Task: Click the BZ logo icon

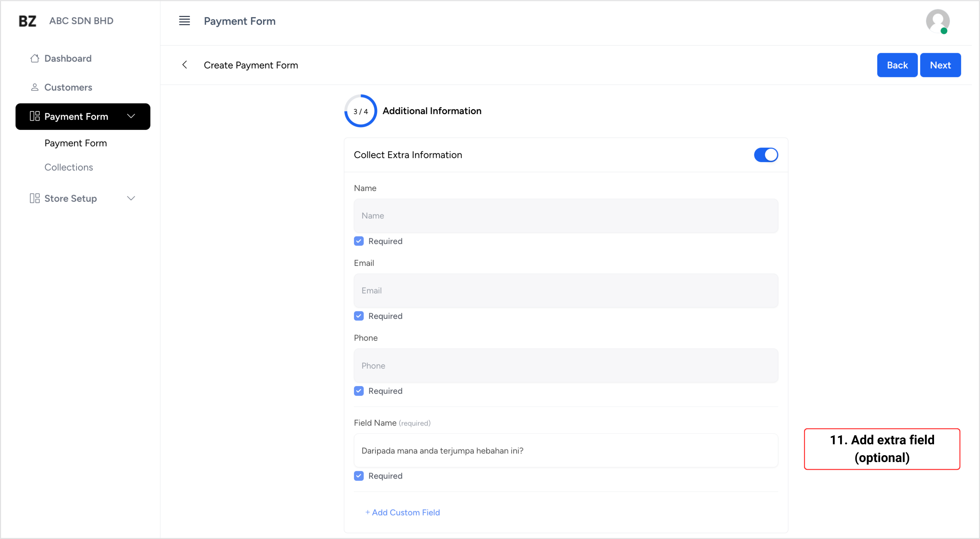Action: pos(27,21)
